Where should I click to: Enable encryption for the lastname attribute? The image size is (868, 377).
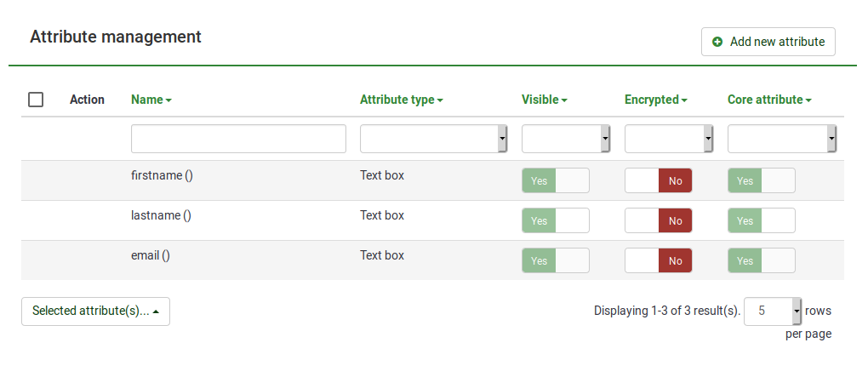[x=658, y=220]
